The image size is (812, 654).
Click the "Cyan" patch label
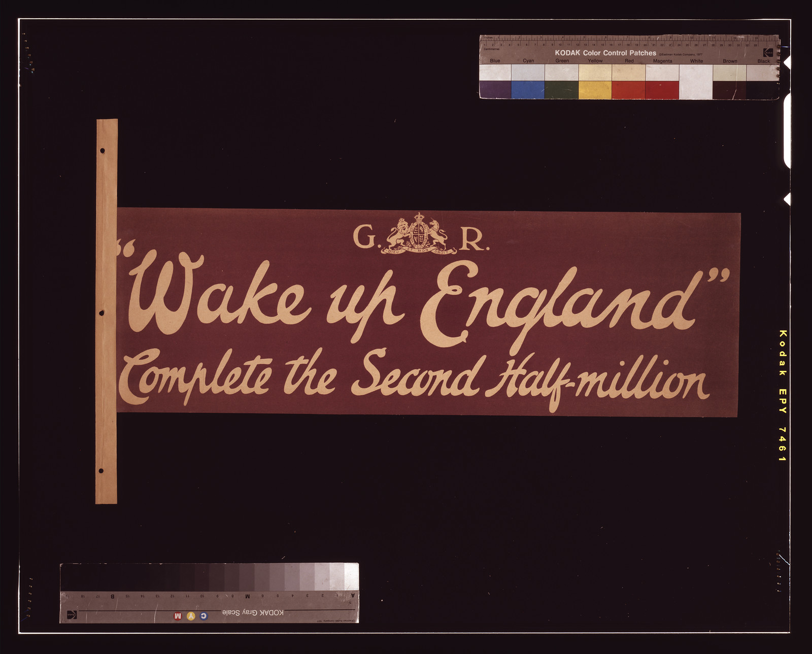click(x=528, y=61)
